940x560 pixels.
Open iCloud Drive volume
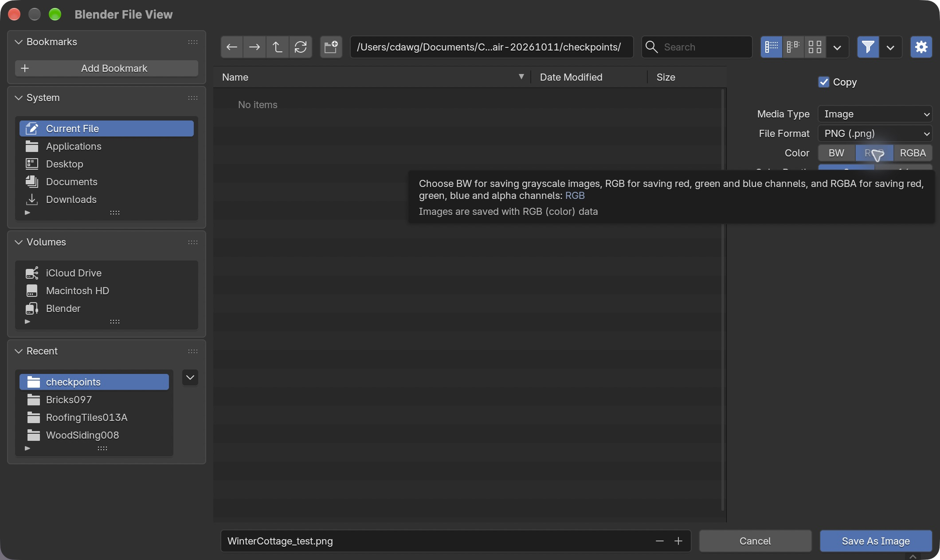[x=106, y=273]
